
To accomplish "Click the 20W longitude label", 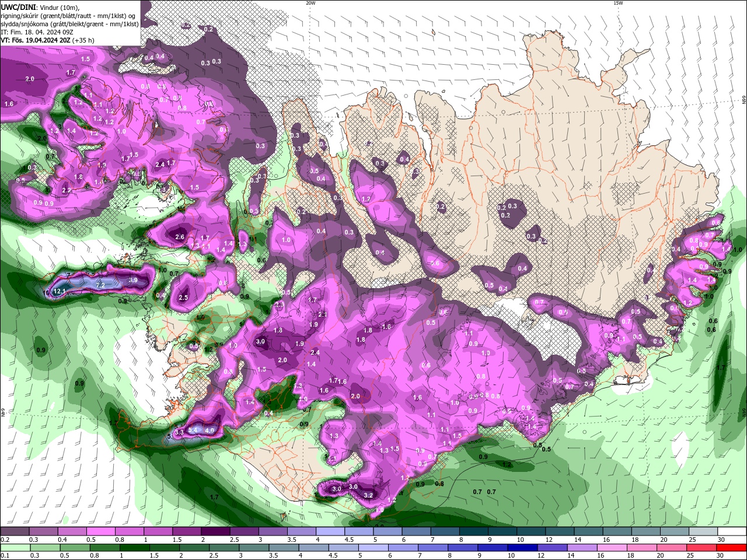I will (x=310, y=3).
